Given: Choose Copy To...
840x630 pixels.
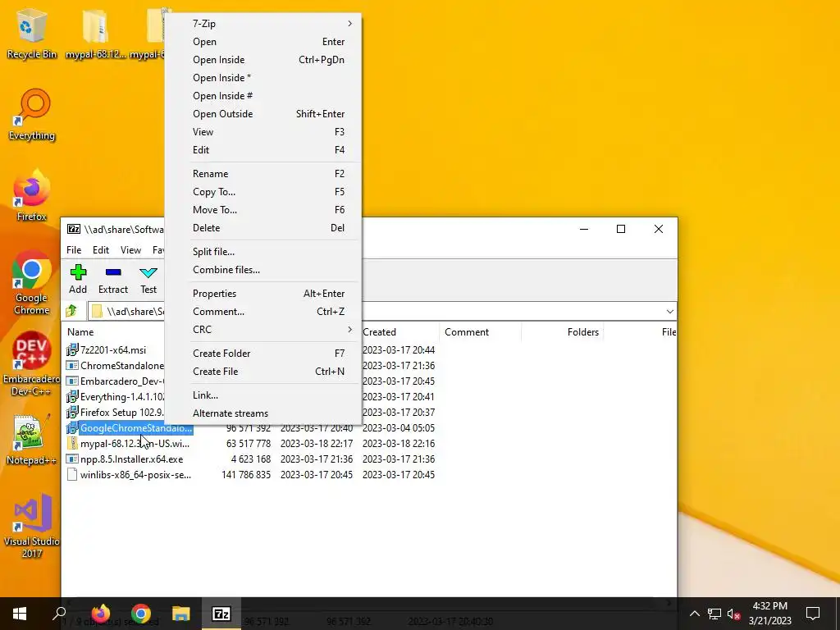Looking at the screenshot, I should [263, 192].
